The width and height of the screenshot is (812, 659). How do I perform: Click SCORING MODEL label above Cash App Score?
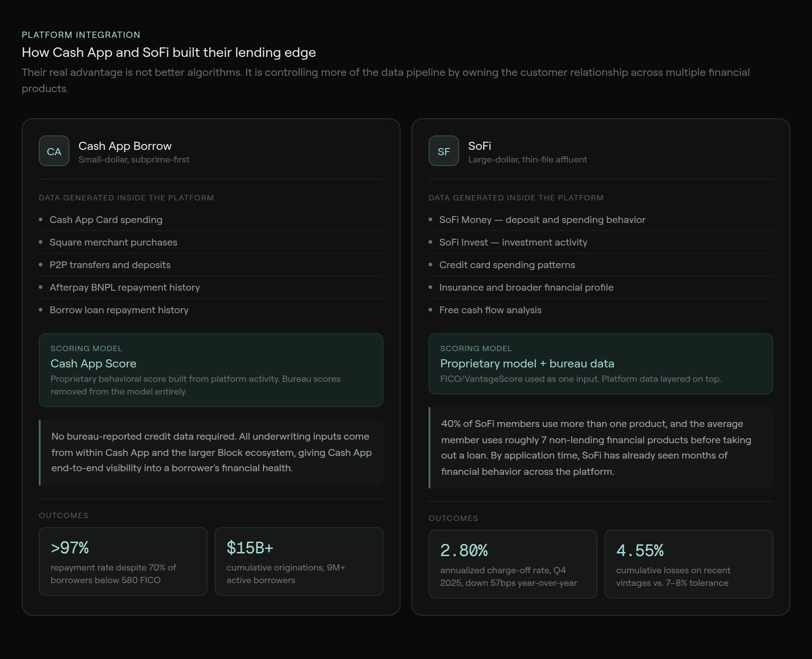click(x=86, y=348)
